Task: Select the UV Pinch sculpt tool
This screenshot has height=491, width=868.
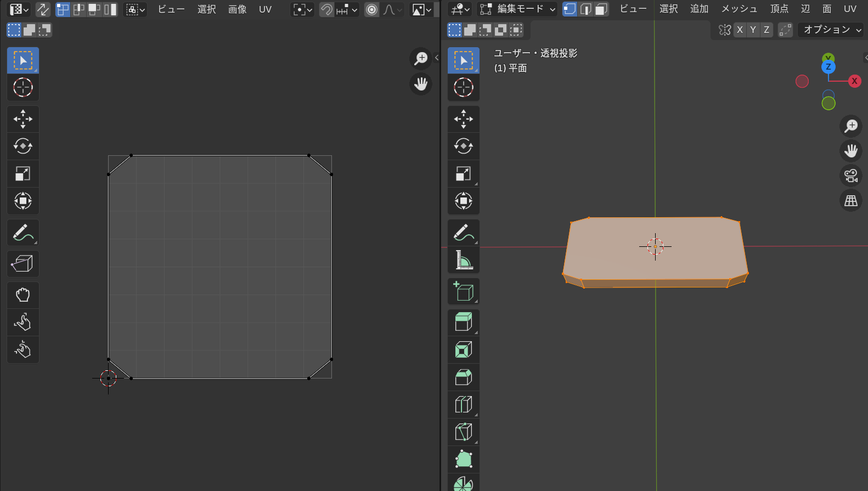Action: [x=23, y=349]
